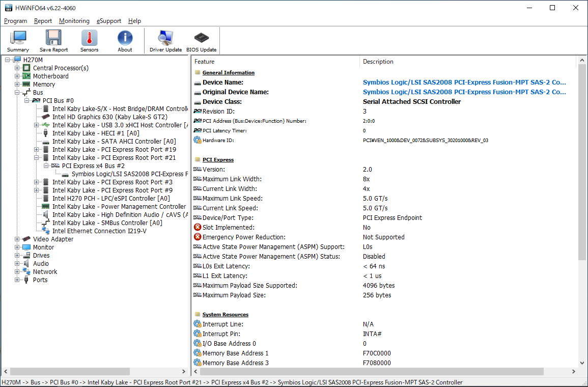Select Intel Kaby Lake SMBus Controller
This screenshot has width=588, height=387.
click(x=107, y=223)
